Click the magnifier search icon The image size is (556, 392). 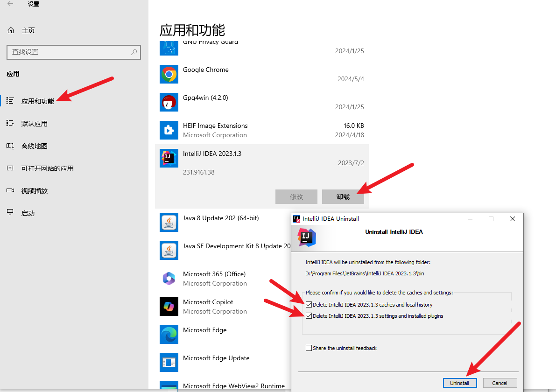pos(134,52)
